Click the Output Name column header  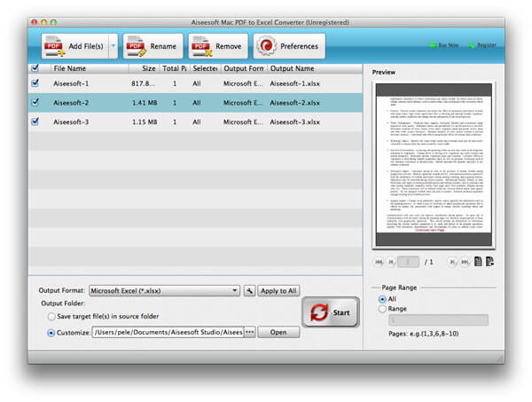pyautogui.click(x=315, y=68)
